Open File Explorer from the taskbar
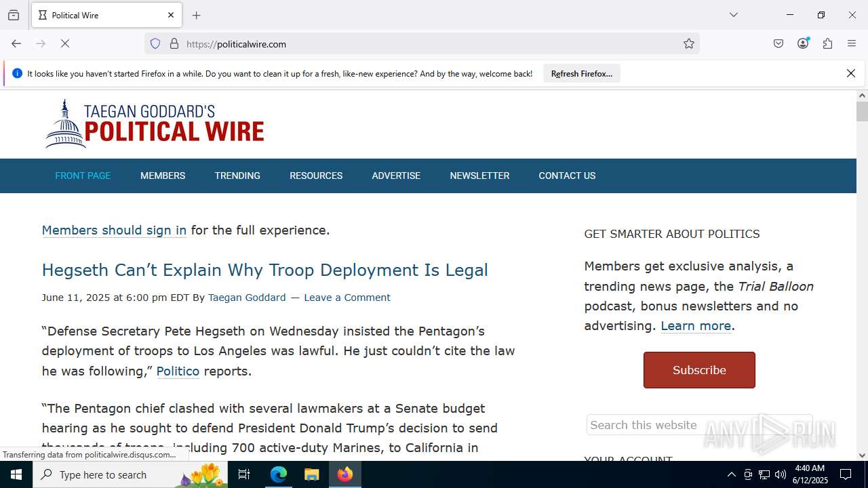This screenshot has height=488, width=868. coord(311,474)
